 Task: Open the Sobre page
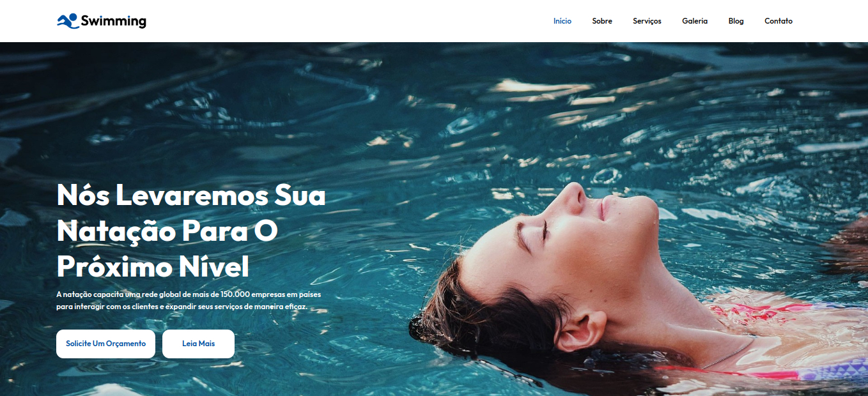pos(602,21)
